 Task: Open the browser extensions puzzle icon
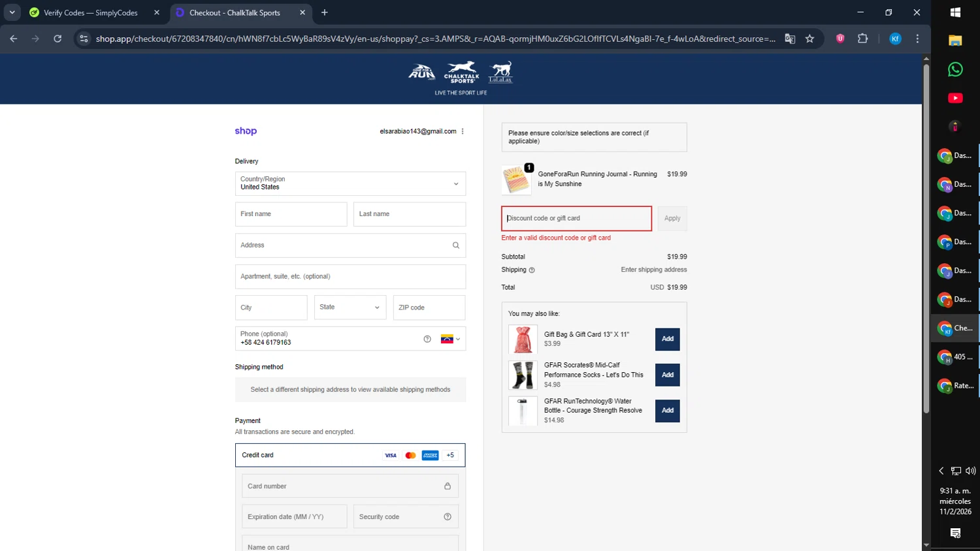point(862,39)
